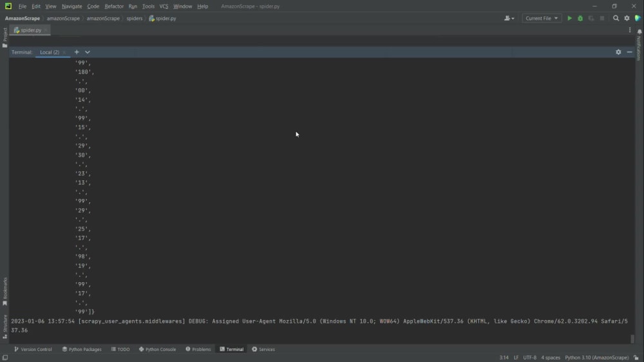644x362 pixels.
Task: Hide the terminal panel with minus icon
Action: (629, 52)
